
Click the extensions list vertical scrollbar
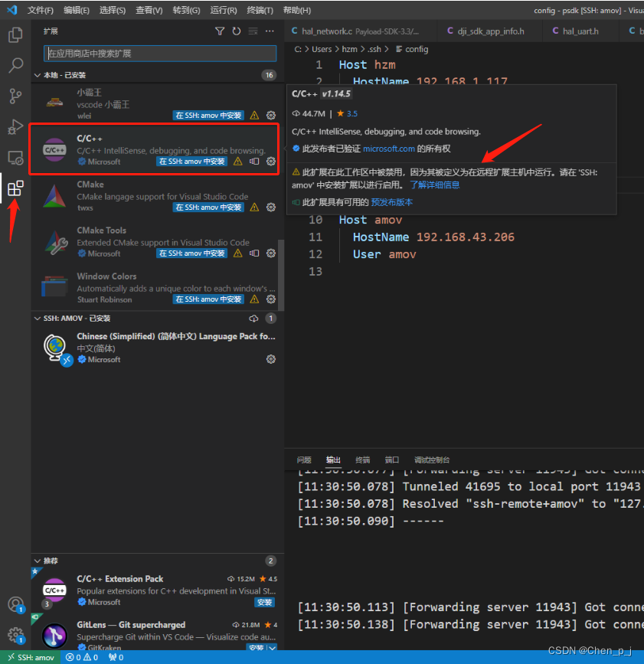[281, 275]
